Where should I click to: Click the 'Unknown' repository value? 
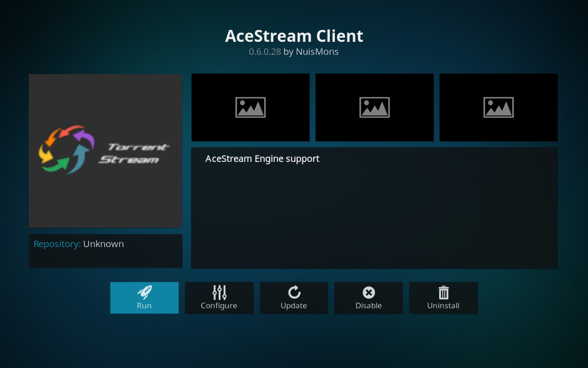coord(104,244)
